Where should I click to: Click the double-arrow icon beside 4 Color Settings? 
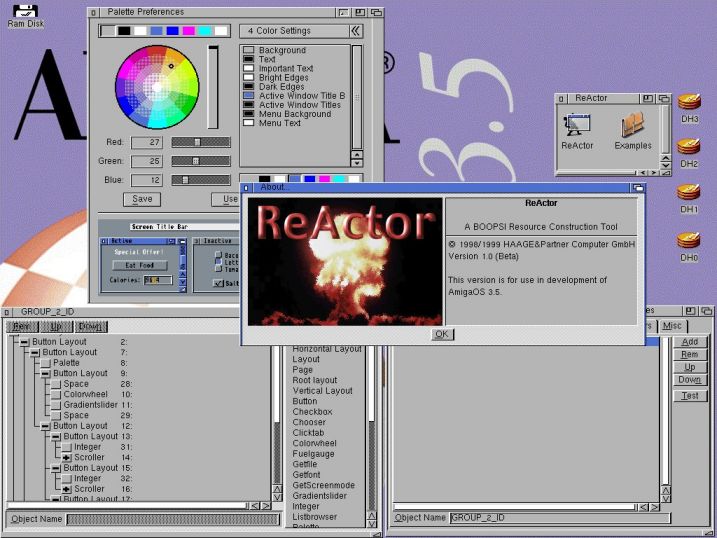[x=355, y=31]
